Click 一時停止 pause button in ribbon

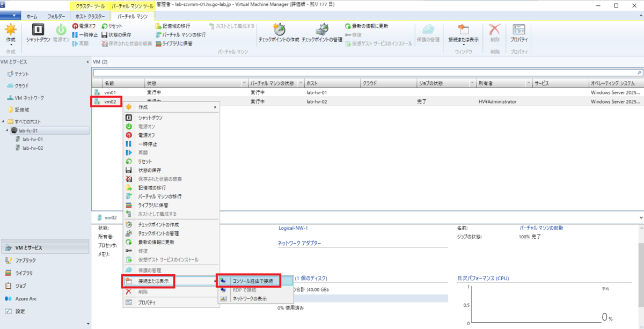(x=84, y=34)
